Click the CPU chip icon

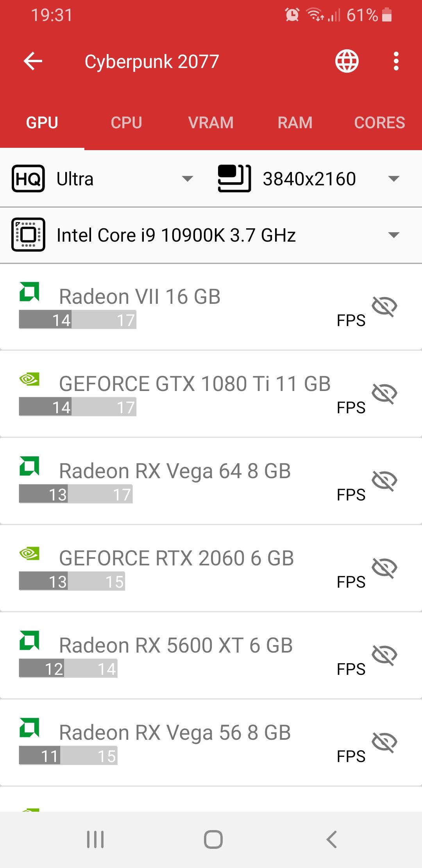28,235
